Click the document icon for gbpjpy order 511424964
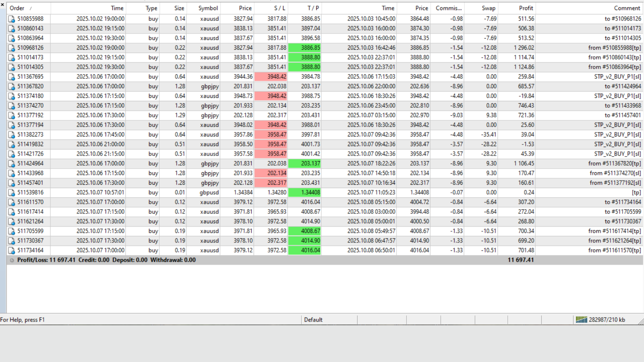 pos(11,164)
